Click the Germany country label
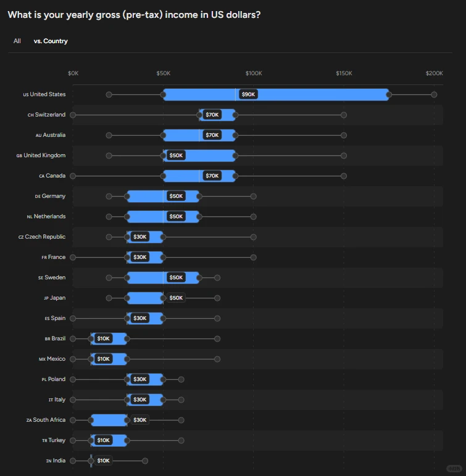The width and height of the screenshot is (466, 476). 50,196
